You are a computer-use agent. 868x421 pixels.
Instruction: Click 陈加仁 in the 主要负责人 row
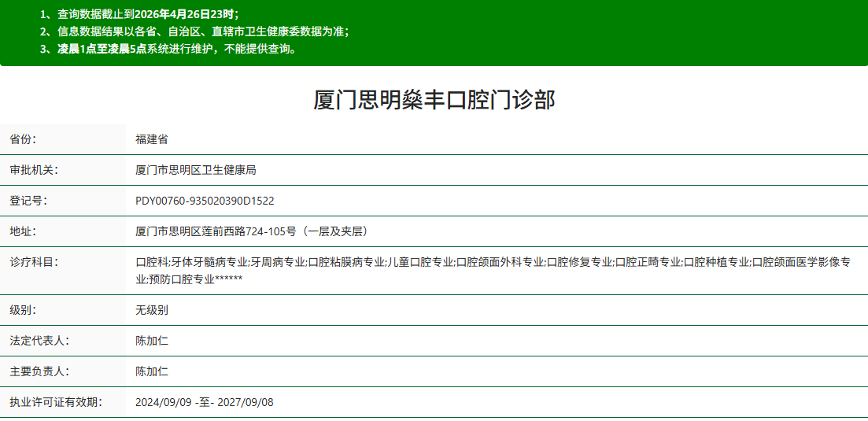[152, 371]
